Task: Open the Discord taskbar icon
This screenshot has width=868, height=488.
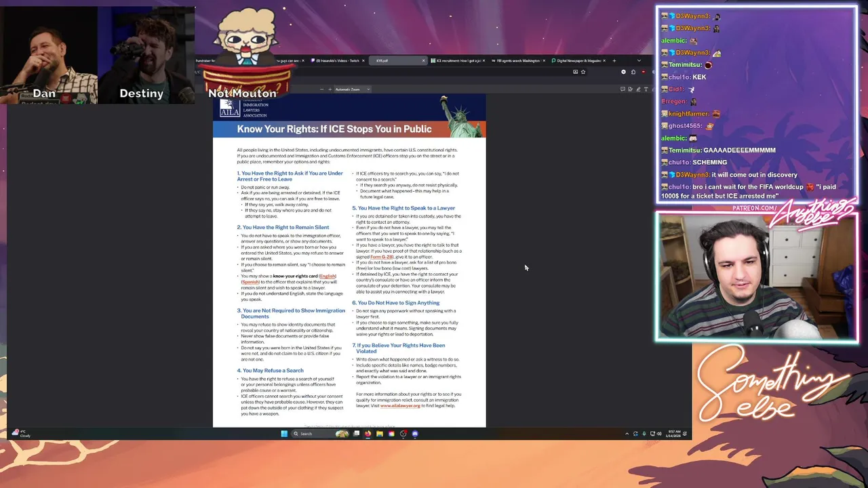Action: coord(415,434)
